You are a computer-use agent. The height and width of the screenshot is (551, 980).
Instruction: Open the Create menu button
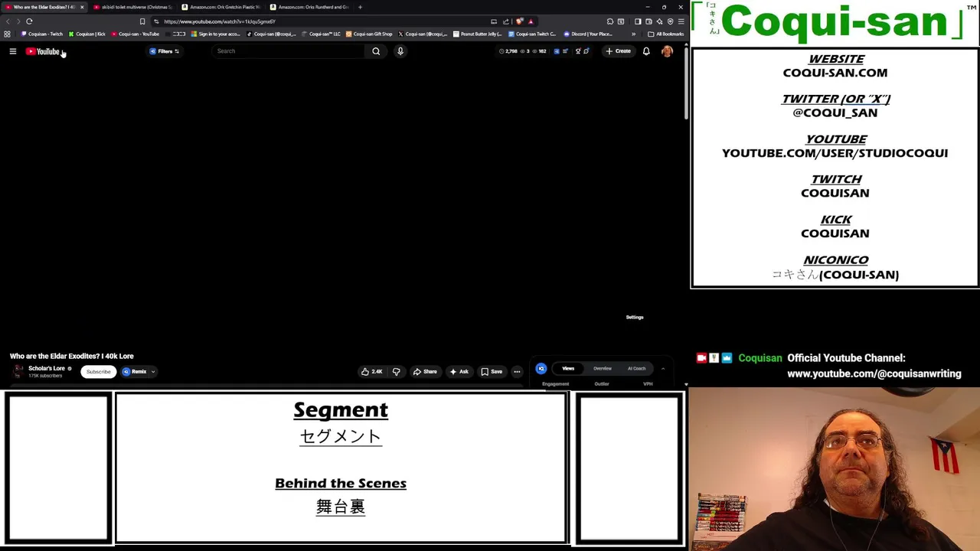click(x=618, y=51)
